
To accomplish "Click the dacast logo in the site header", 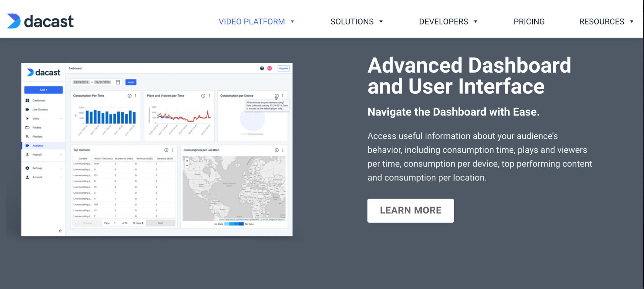I will (40, 21).
